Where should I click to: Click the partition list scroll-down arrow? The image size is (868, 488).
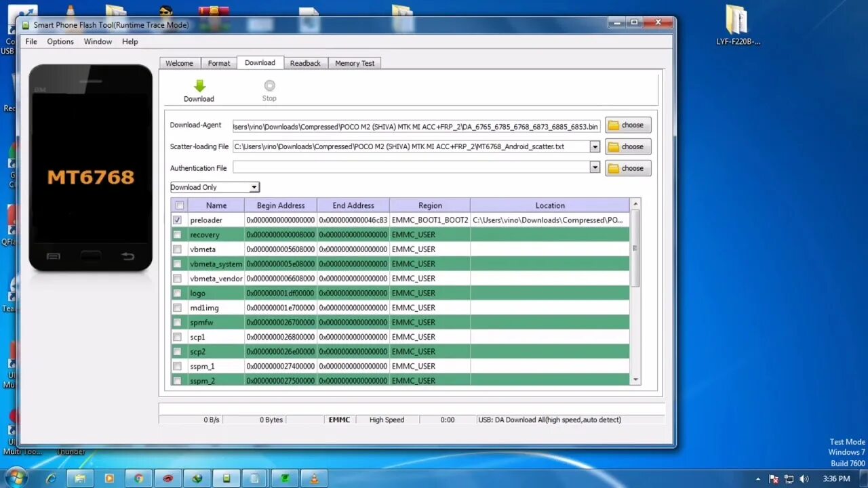pos(635,380)
